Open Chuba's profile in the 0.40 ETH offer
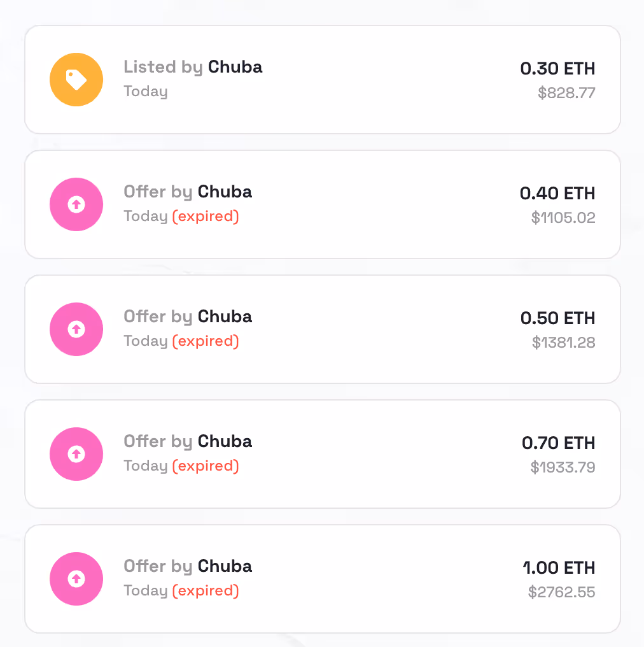 click(225, 192)
